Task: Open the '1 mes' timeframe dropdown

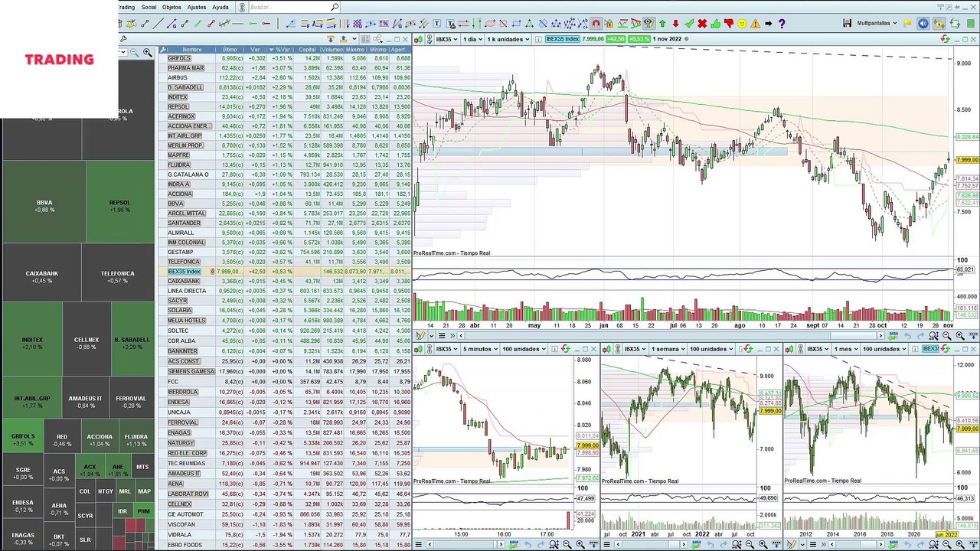Action: point(845,349)
